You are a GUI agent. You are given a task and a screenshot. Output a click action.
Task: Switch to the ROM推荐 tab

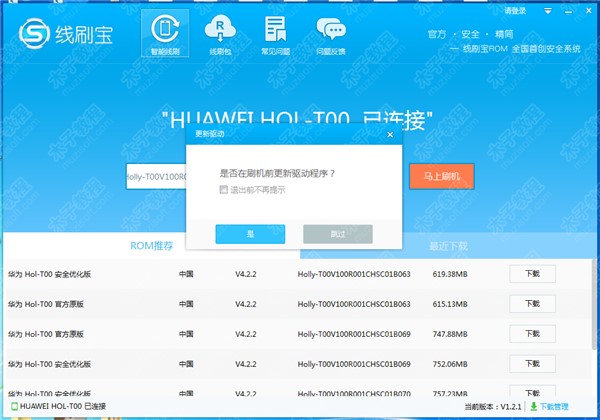pos(152,246)
